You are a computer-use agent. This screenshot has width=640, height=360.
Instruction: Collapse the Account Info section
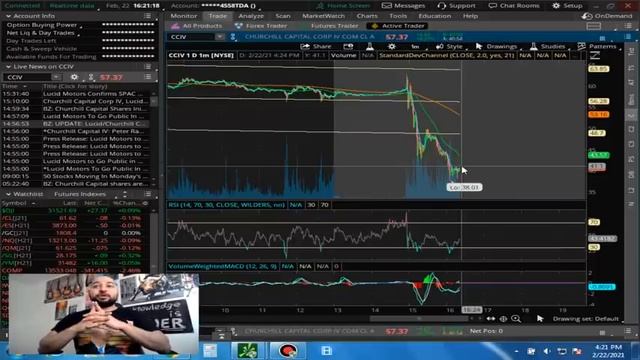[x=8, y=16]
